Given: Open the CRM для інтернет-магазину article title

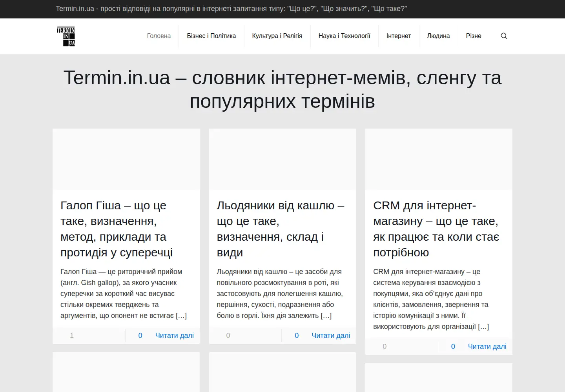Looking at the screenshot, I should tap(436, 229).
